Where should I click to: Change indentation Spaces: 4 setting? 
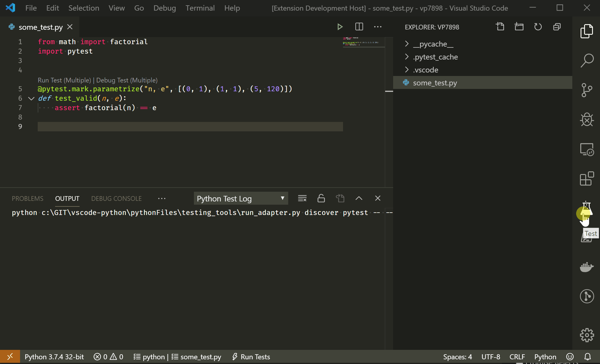[457, 357]
